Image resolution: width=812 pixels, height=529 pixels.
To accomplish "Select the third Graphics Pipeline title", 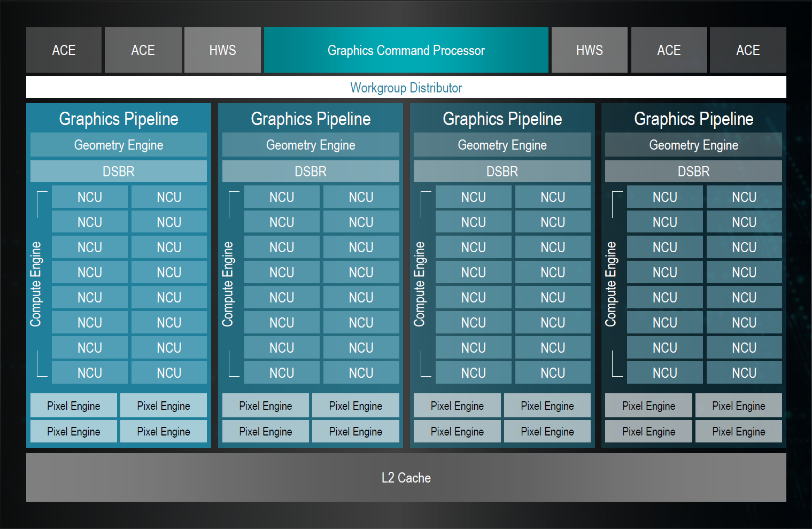I will 502,119.
